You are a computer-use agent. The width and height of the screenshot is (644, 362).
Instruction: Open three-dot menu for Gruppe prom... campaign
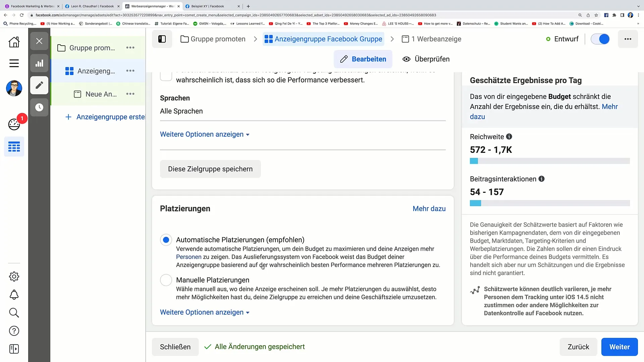tap(130, 48)
